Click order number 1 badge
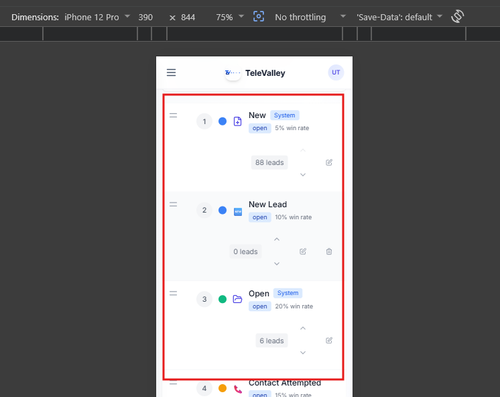Screen dimensions: 500x397 click(x=204, y=121)
